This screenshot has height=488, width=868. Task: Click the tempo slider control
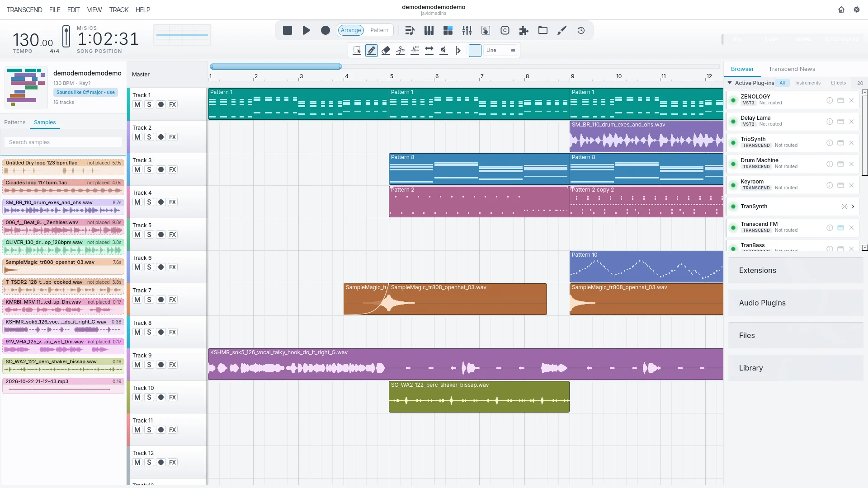(x=66, y=37)
